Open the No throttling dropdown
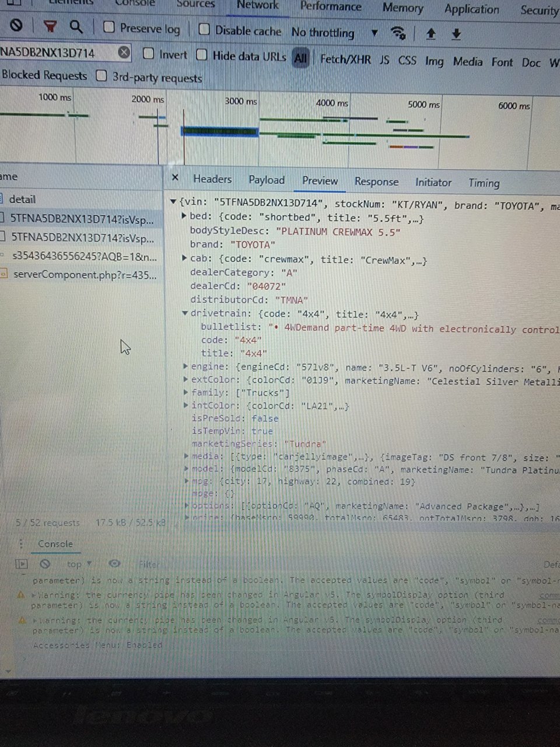Screen dimensions: 560x747 (x=334, y=33)
